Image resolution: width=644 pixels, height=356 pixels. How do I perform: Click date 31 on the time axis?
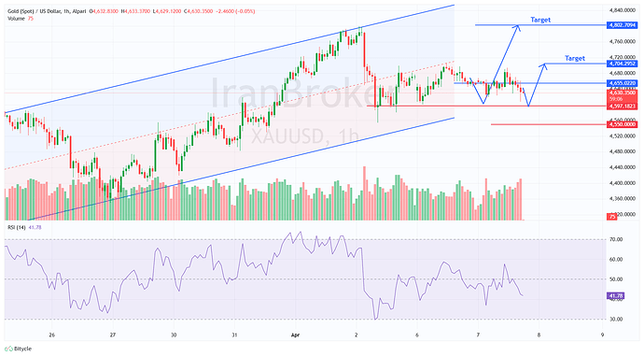[234, 335]
